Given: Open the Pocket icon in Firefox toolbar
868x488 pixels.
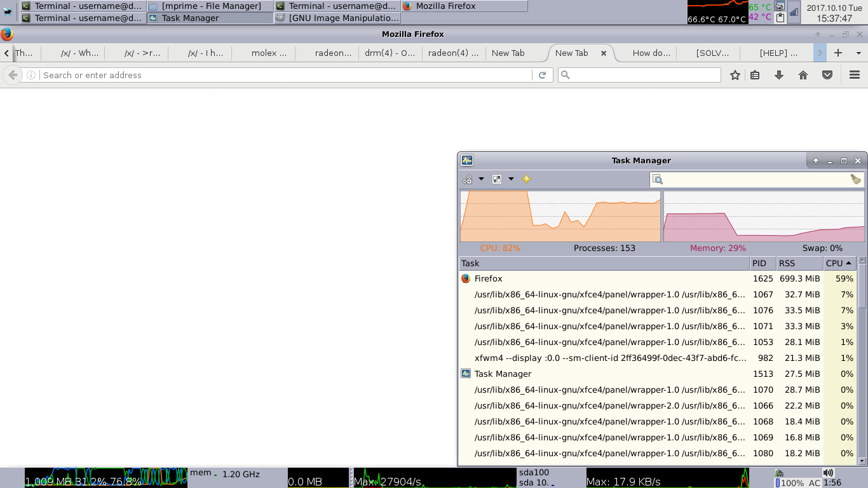Looking at the screenshot, I should click(x=827, y=75).
